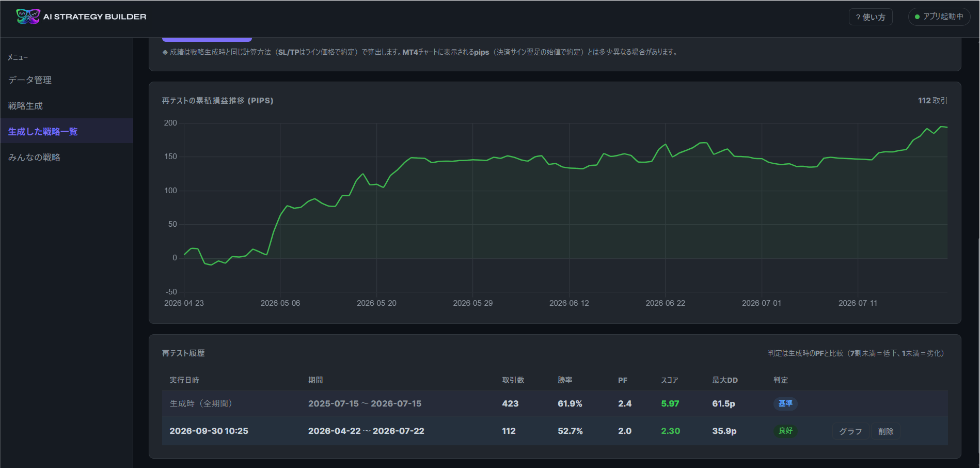The width and height of the screenshot is (980, 468).
Task: Click the max drawdown 35.9p
Action: click(724, 431)
